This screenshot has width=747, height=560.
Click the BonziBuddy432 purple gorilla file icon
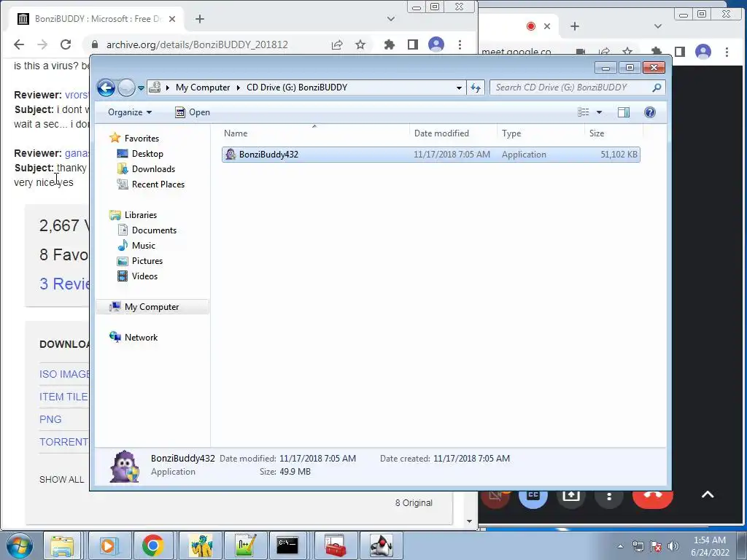coord(231,155)
